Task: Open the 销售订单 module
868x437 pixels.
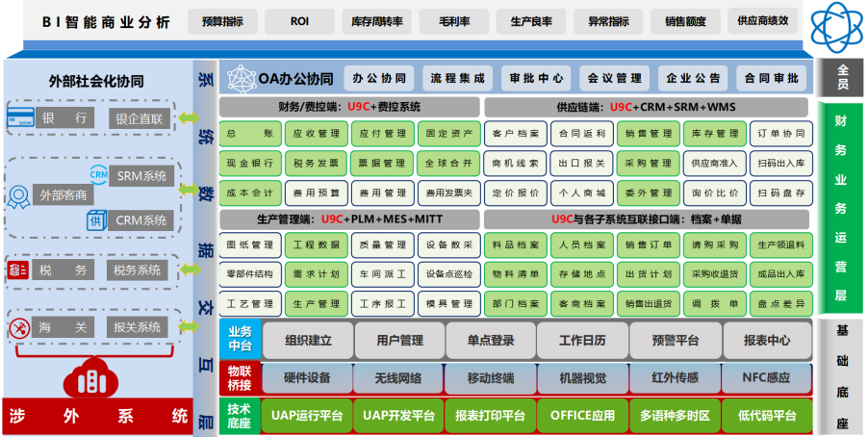Action: coord(648,245)
